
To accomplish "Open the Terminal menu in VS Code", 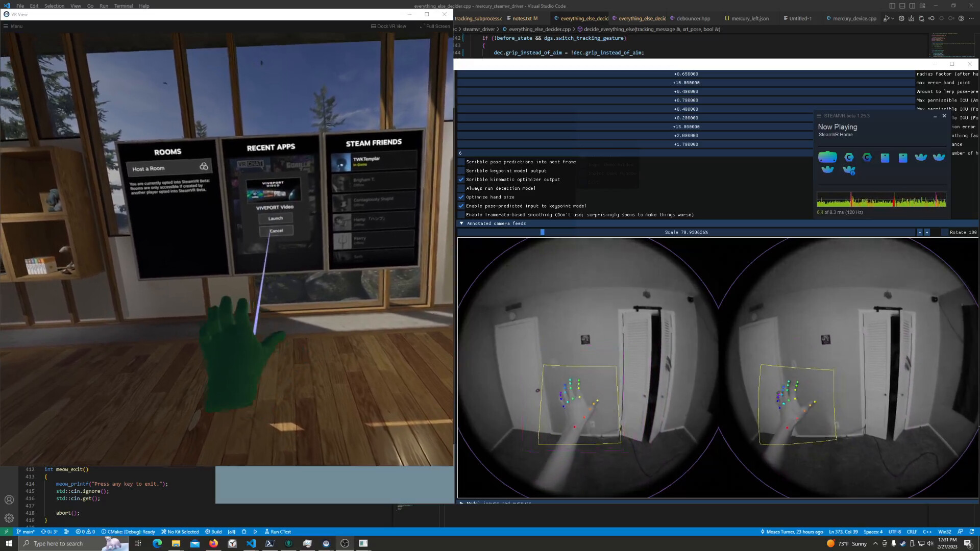I will 123,6.
